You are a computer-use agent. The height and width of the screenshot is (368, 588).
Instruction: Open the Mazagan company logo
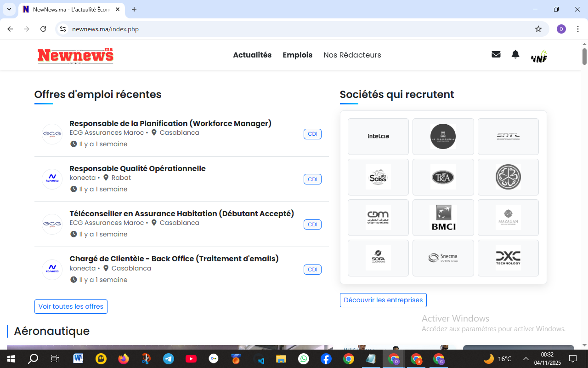(508, 218)
